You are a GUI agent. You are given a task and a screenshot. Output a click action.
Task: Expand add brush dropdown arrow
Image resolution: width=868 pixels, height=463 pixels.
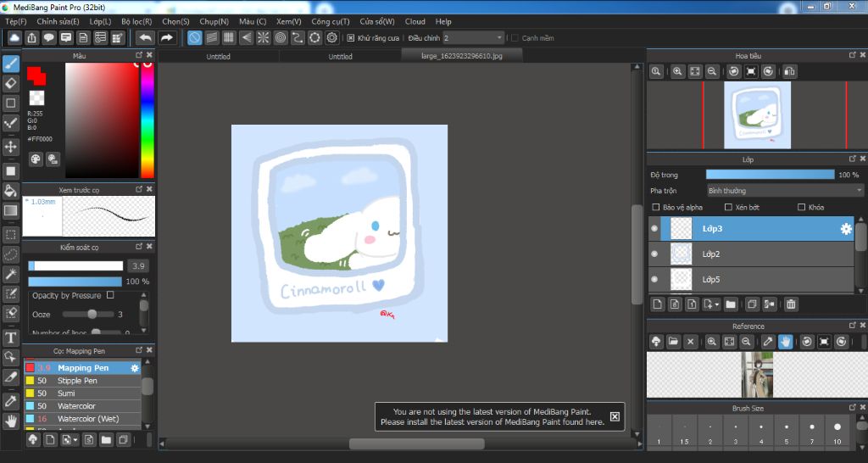pyautogui.click(x=75, y=440)
